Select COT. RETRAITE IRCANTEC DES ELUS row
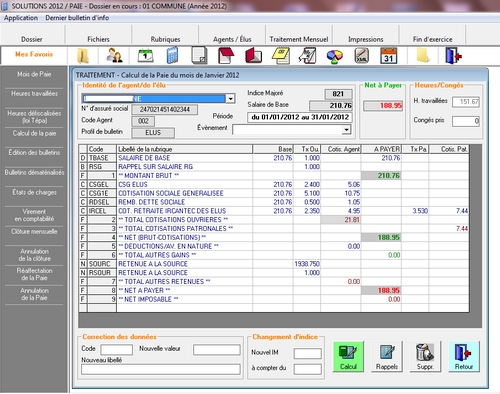 (x=274, y=211)
